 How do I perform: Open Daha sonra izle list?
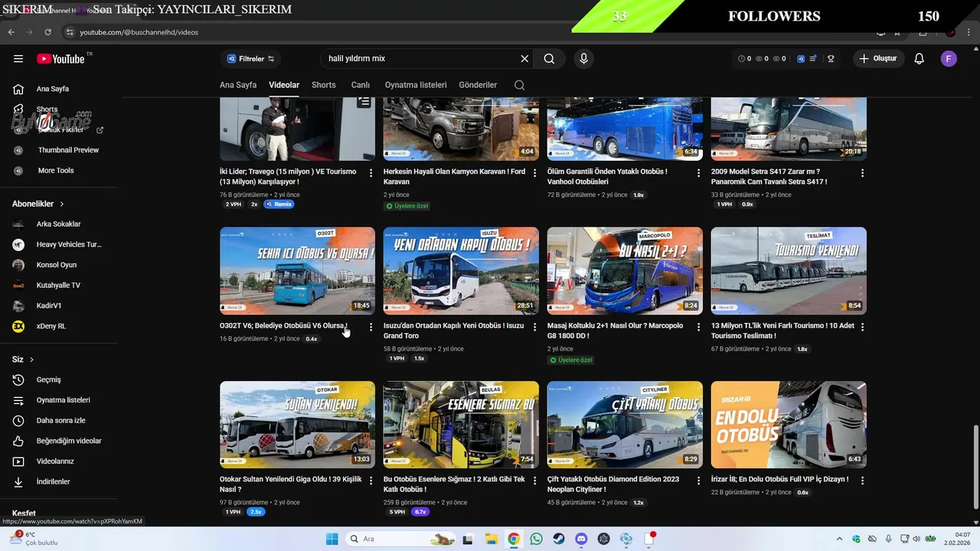click(x=60, y=420)
